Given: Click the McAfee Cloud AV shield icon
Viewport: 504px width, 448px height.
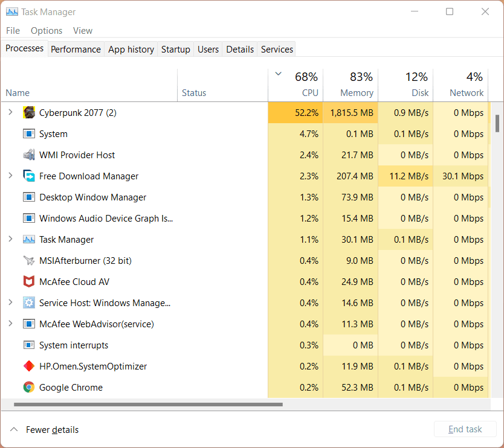Looking at the screenshot, I should point(29,281).
